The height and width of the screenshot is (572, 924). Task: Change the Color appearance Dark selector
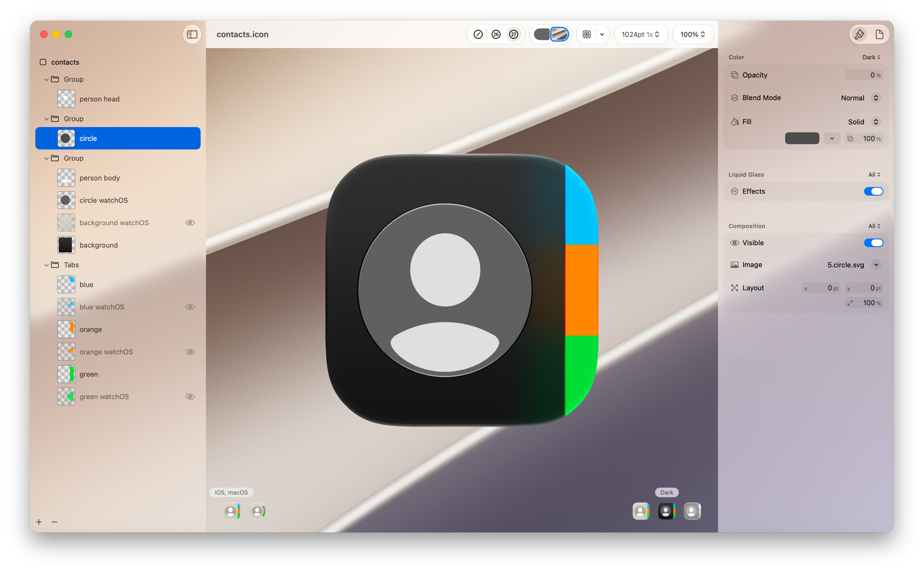click(x=871, y=57)
